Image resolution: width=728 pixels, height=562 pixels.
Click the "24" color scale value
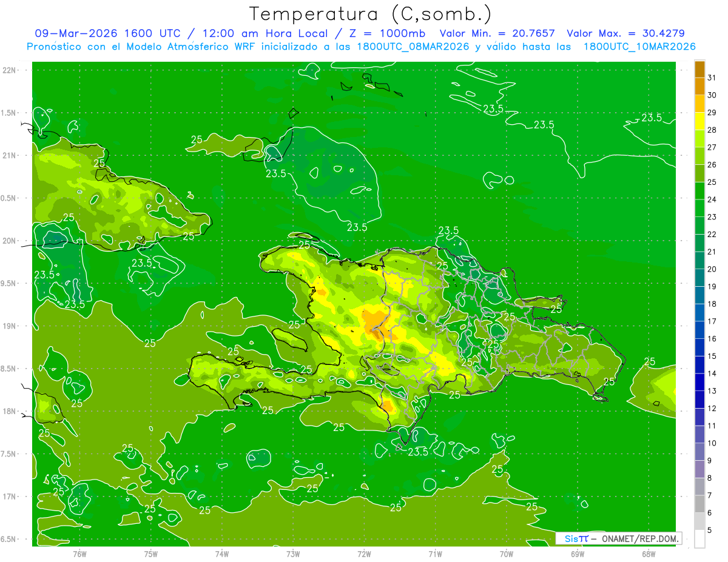pos(712,199)
